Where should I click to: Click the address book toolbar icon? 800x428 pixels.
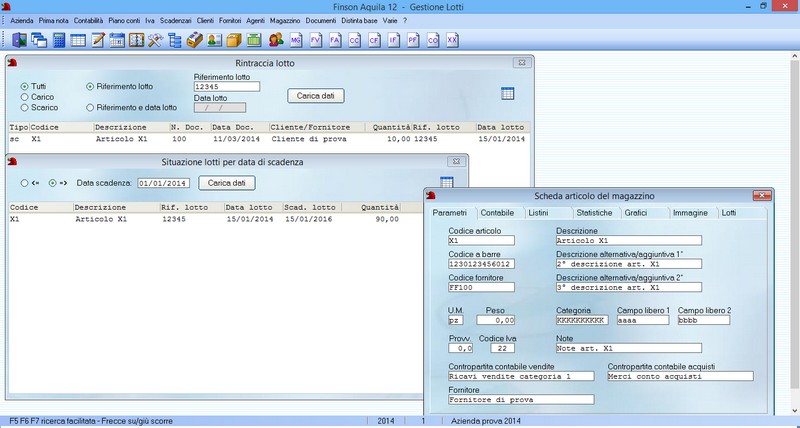136,40
